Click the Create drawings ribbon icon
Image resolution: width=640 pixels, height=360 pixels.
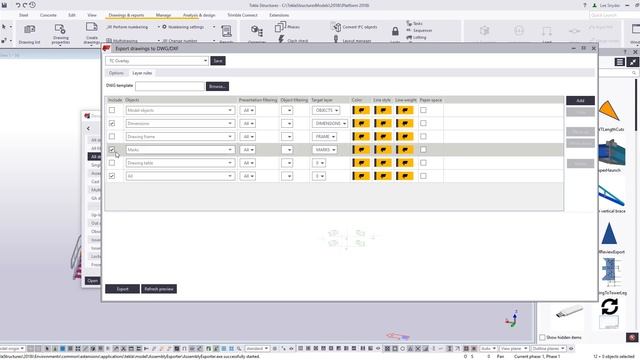coord(91,28)
